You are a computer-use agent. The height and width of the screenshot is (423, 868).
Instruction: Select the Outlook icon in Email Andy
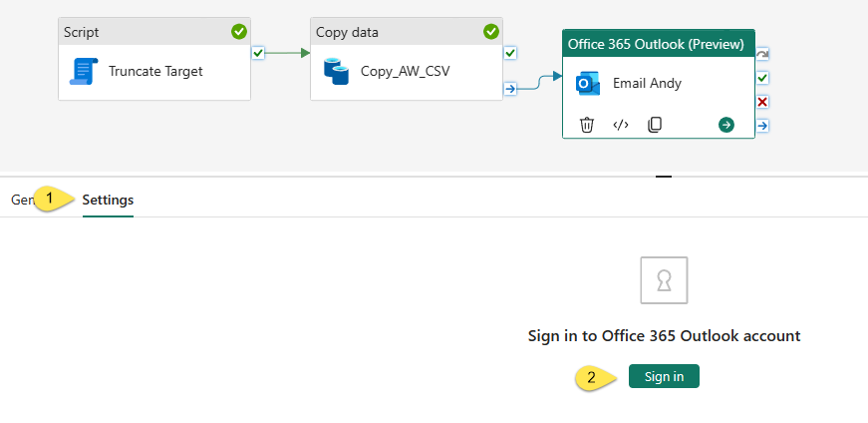tap(587, 84)
